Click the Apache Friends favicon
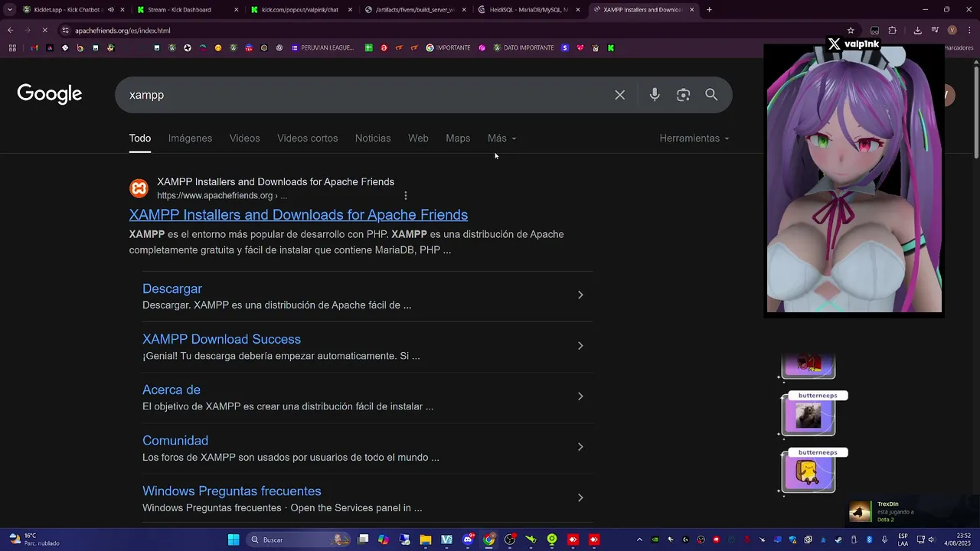Viewport: 980px width, 551px height. point(139,188)
